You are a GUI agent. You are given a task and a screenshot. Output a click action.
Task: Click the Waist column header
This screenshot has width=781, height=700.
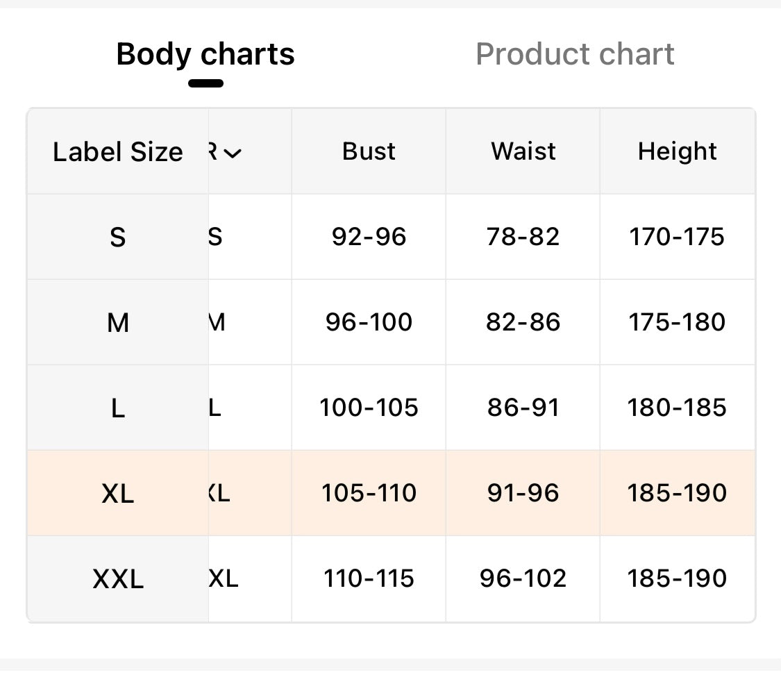[523, 151]
